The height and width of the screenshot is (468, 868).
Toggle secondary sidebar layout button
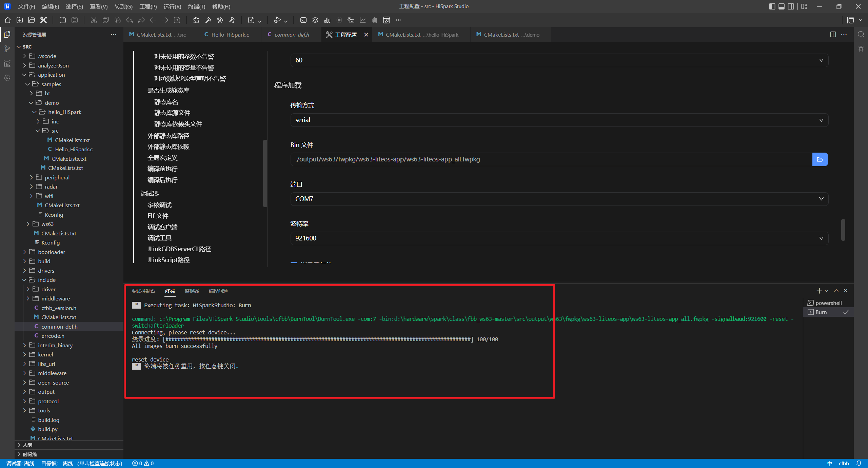(x=791, y=6)
